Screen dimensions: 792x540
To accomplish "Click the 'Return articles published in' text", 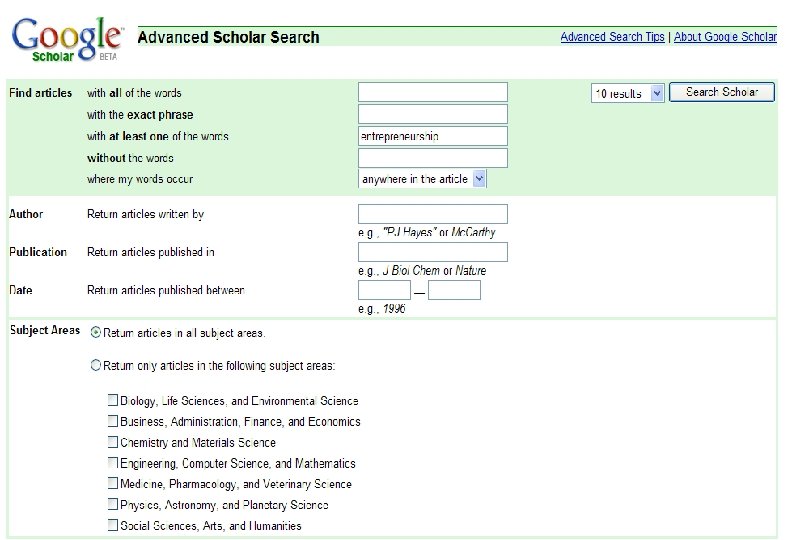I will pos(151,252).
